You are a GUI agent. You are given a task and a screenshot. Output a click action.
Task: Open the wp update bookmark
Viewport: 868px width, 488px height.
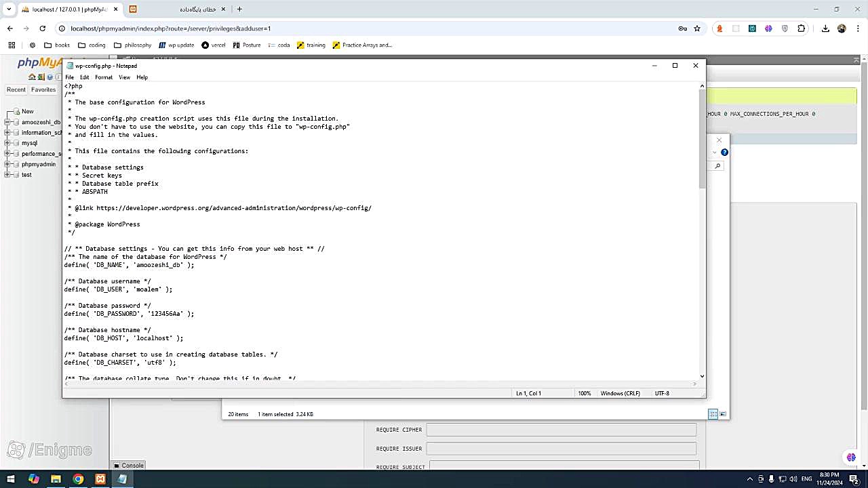pos(176,45)
